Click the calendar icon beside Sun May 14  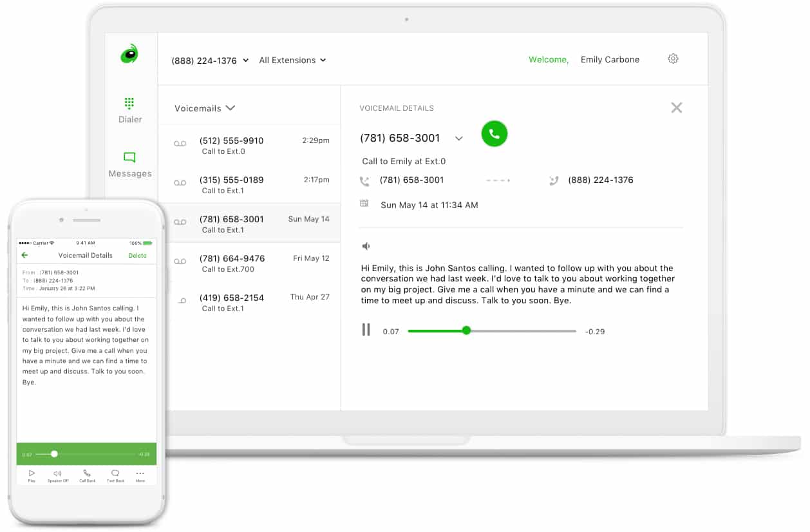pos(364,204)
